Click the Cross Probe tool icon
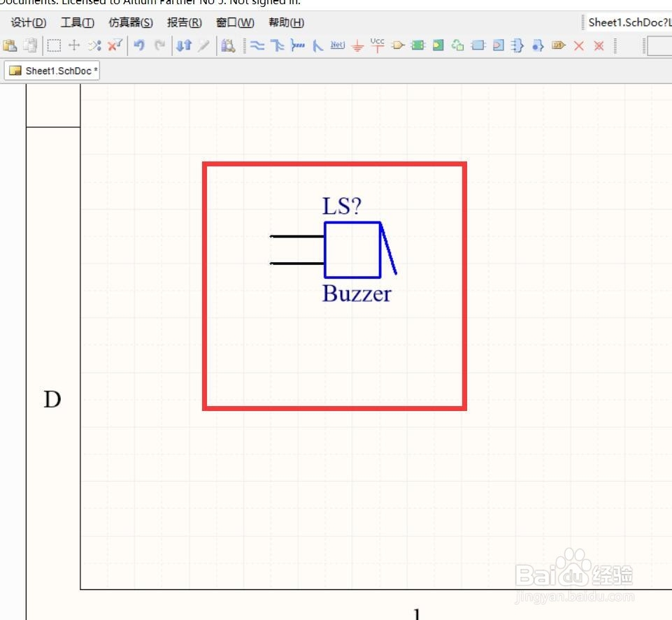Screen dimensions: 672x620 coord(204,45)
